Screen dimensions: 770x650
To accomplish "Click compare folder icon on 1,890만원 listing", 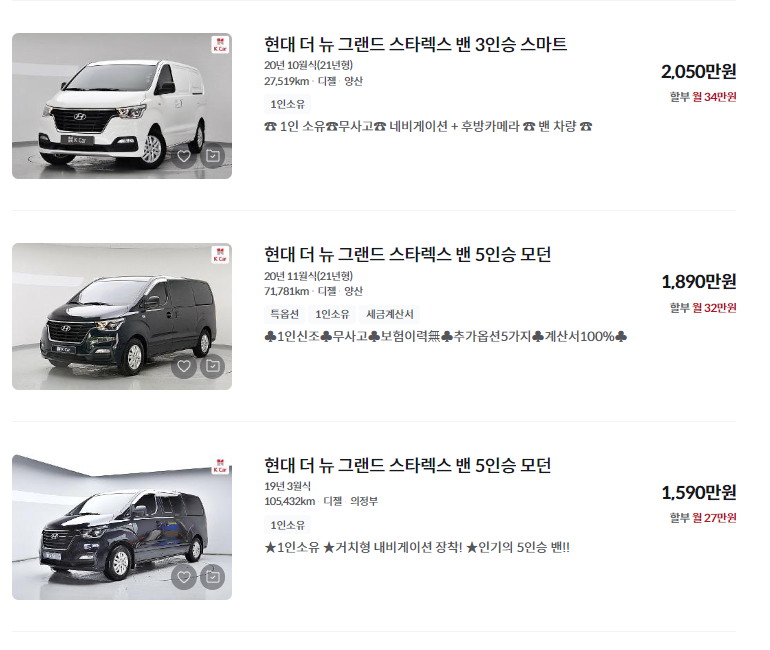I will click(x=213, y=366).
